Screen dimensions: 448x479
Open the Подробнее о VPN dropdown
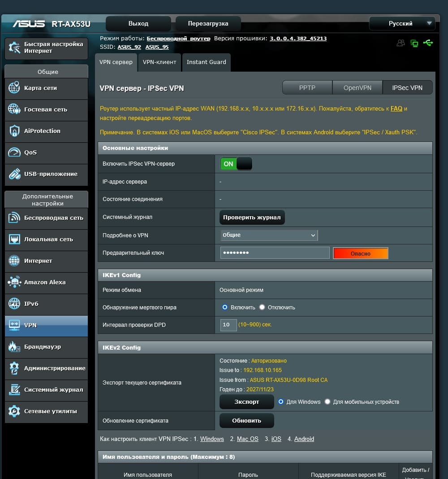click(x=269, y=235)
